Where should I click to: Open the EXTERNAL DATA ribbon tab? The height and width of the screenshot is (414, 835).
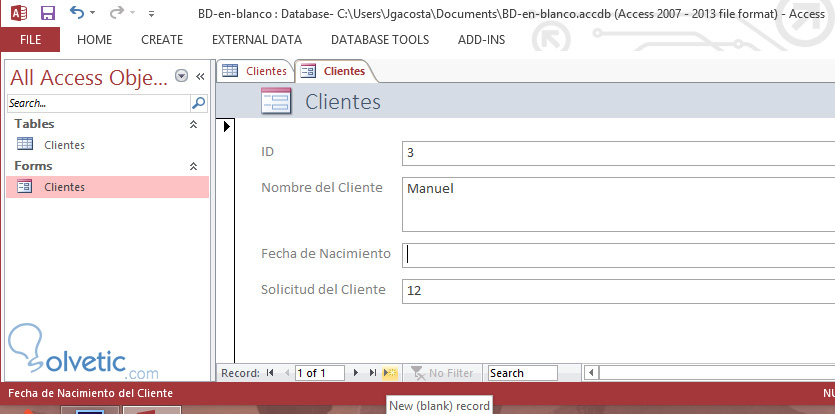coord(257,39)
